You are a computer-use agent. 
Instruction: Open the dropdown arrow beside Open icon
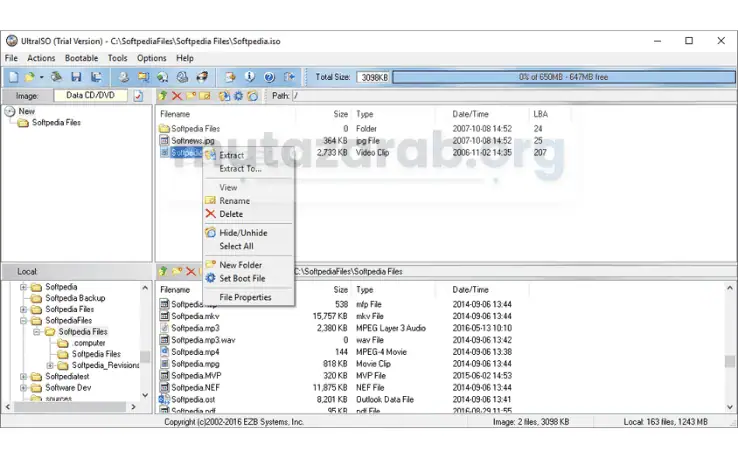(x=41, y=77)
